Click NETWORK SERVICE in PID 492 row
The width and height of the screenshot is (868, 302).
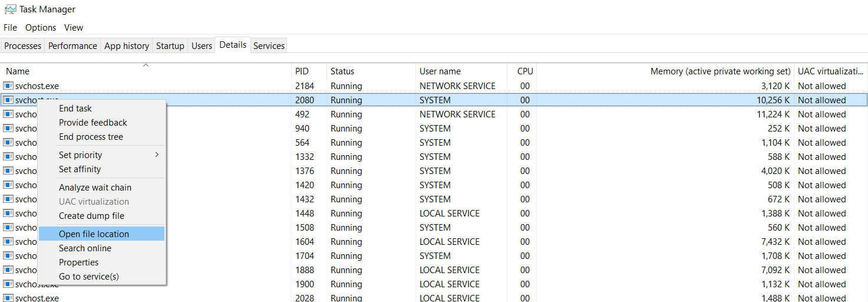click(457, 114)
